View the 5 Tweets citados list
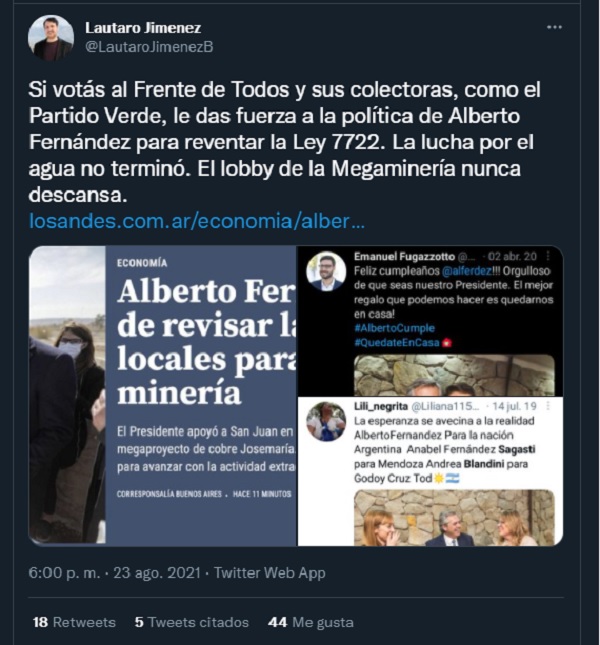 [x=192, y=622]
